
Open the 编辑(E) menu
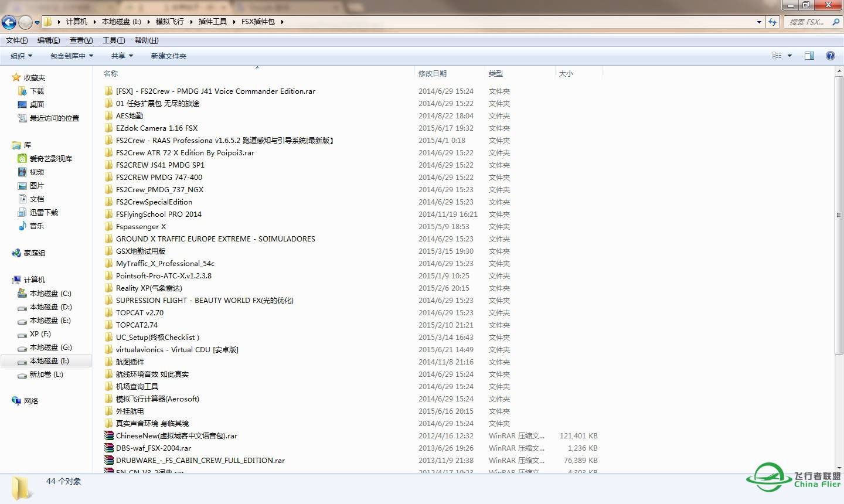click(x=49, y=40)
